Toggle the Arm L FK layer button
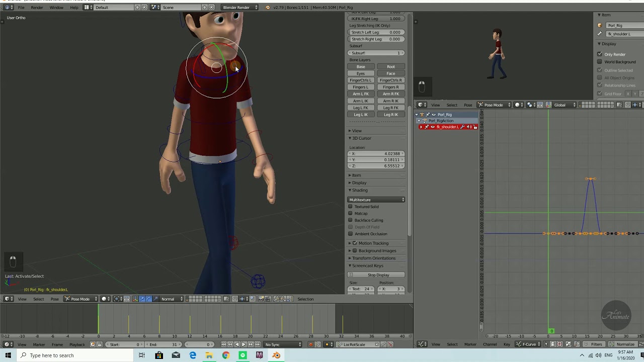The image size is (644, 362). tap(361, 94)
